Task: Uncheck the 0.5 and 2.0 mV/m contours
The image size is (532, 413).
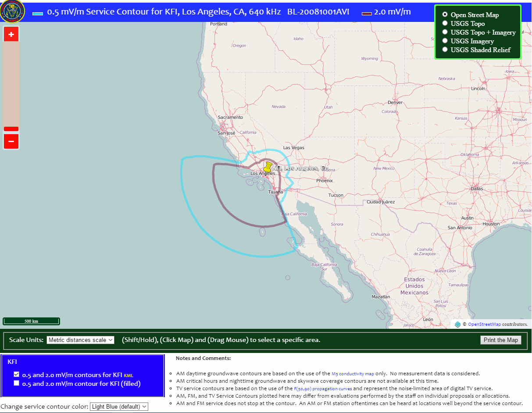Action: click(x=16, y=374)
